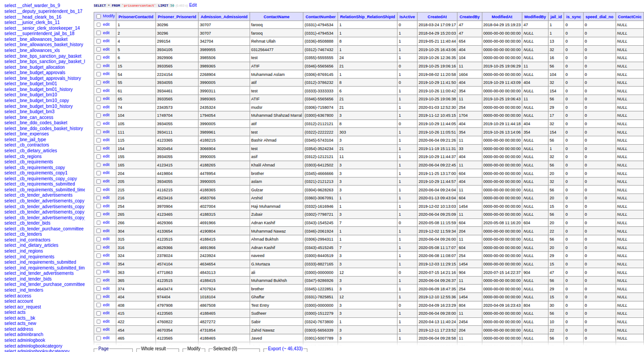Sort by speed_dial_no column header

tap(599, 17)
